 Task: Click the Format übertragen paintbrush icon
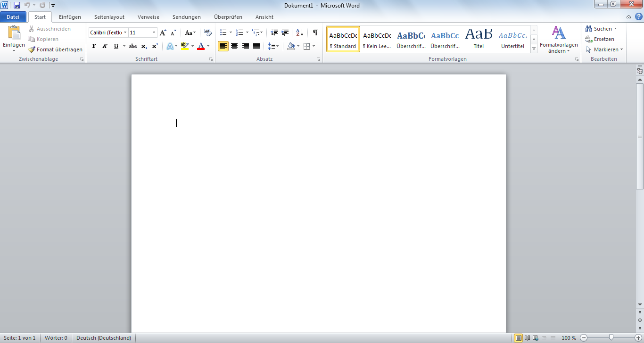coord(32,49)
